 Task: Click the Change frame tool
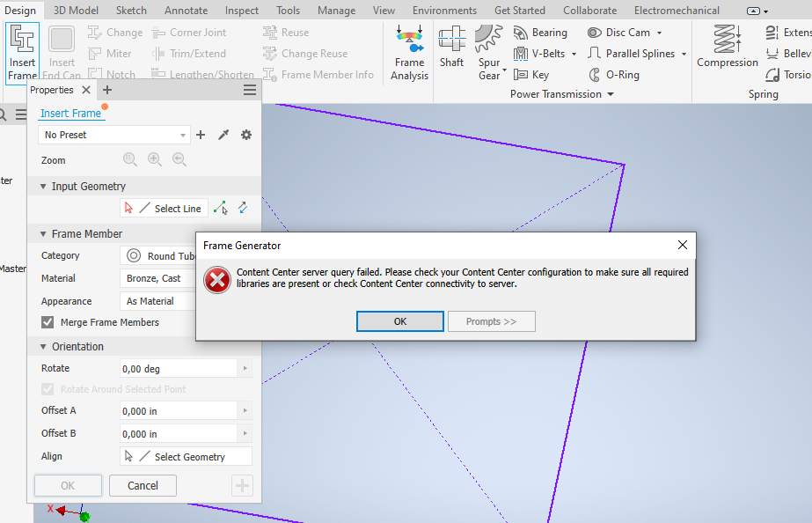[x=115, y=33]
